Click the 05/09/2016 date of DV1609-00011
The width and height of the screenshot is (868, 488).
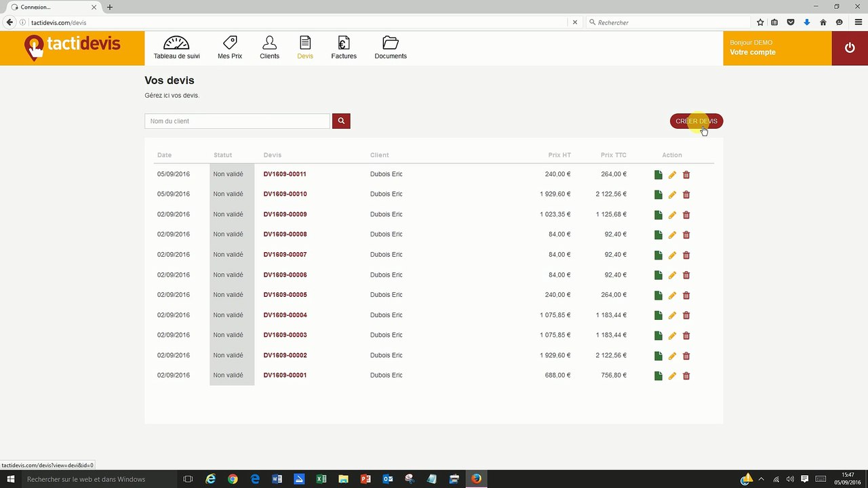(174, 174)
